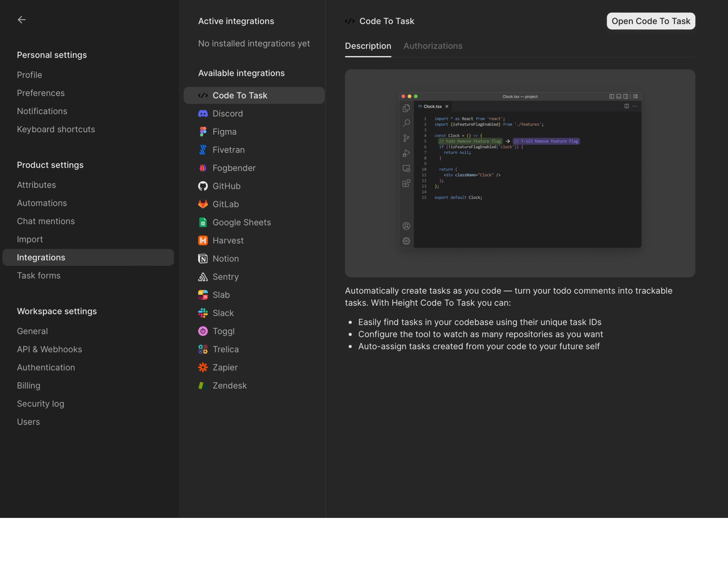
Task: Select the Sentry integration label
Action: [x=226, y=277]
